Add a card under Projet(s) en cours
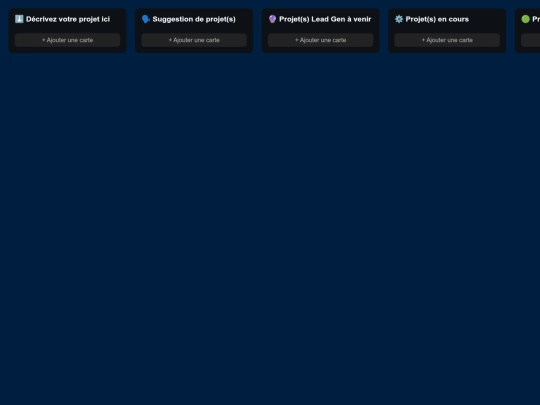Viewport: 540px width, 405px height. [x=447, y=40]
